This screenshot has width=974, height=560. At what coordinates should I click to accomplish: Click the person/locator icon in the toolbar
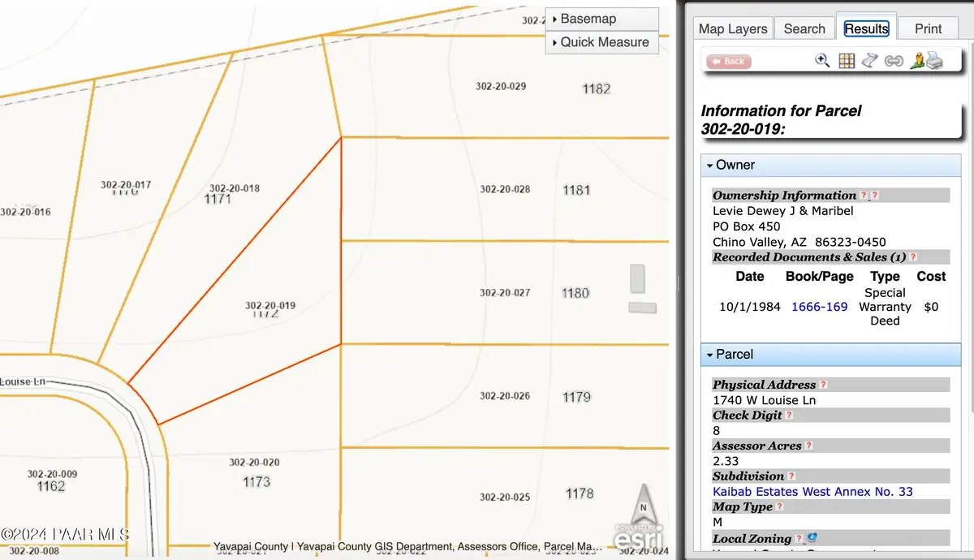point(916,60)
